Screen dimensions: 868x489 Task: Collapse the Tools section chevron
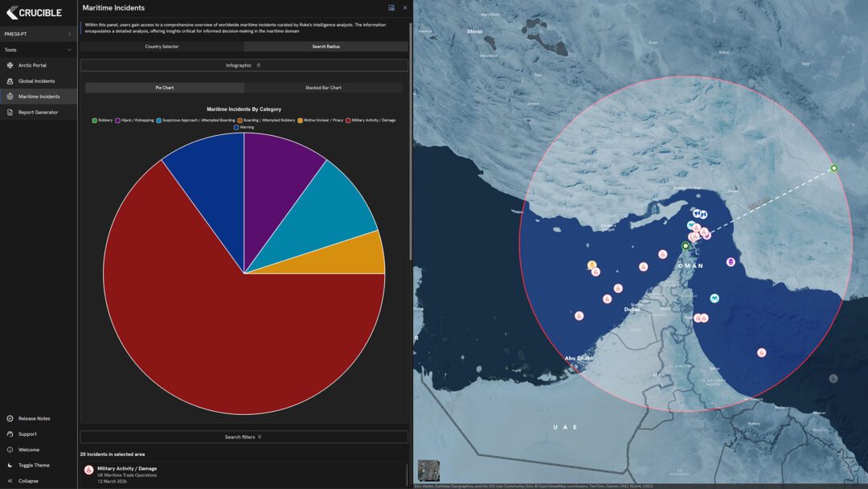click(x=69, y=50)
